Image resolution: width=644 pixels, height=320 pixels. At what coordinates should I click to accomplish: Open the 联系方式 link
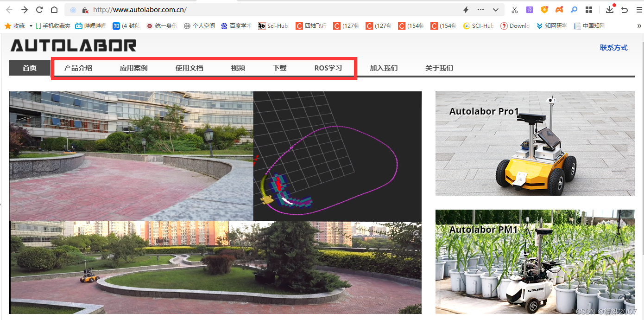pyautogui.click(x=614, y=47)
